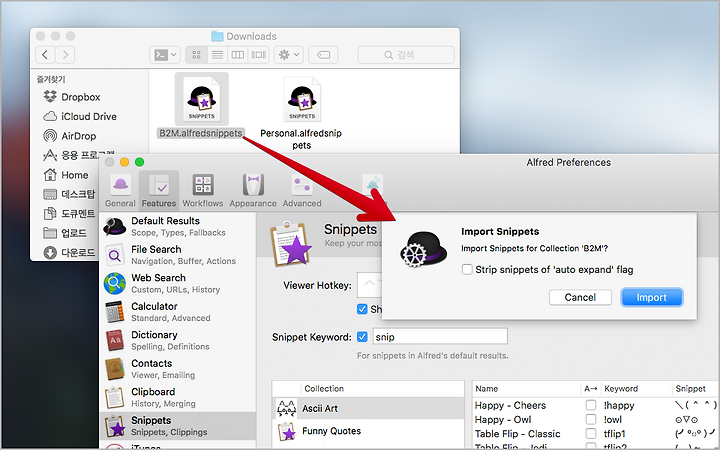Enable Strip snippets of 'auto expand' flag
Image resolution: width=720 pixels, height=450 pixels.
coord(467,270)
